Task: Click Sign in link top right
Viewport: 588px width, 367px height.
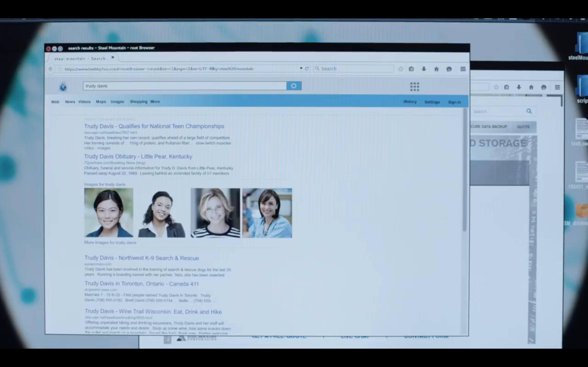Action: pyautogui.click(x=454, y=102)
